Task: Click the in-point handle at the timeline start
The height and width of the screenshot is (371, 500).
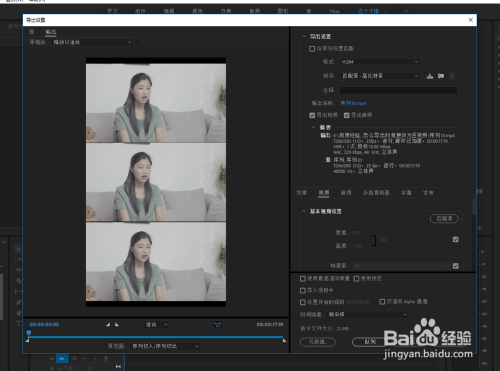Action: [x=27, y=340]
